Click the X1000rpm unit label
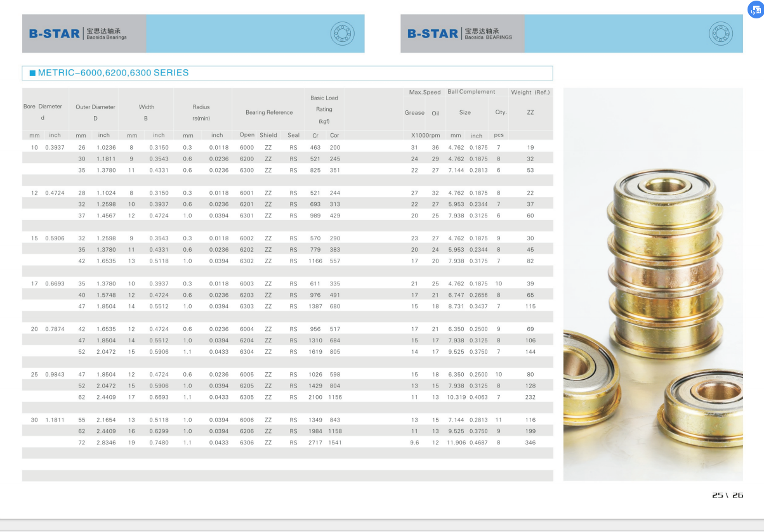Viewport: 764px width, 532px height. click(x=425, y=136)
